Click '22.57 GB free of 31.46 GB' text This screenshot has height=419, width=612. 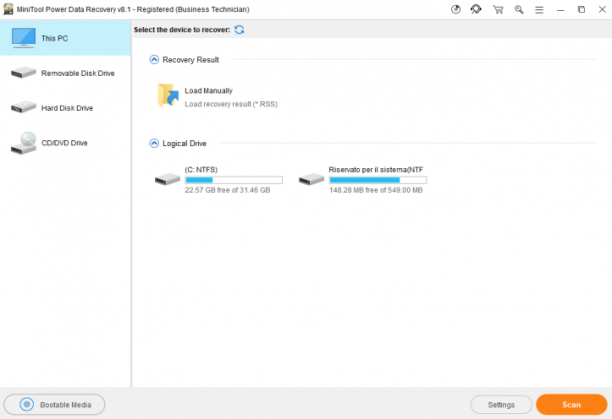click(x=228, y=190)
